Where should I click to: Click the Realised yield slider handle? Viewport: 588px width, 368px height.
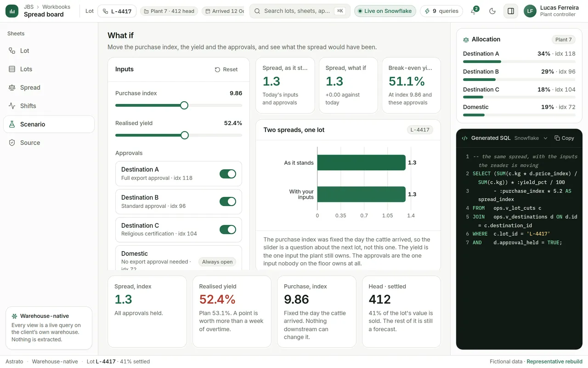185,135
